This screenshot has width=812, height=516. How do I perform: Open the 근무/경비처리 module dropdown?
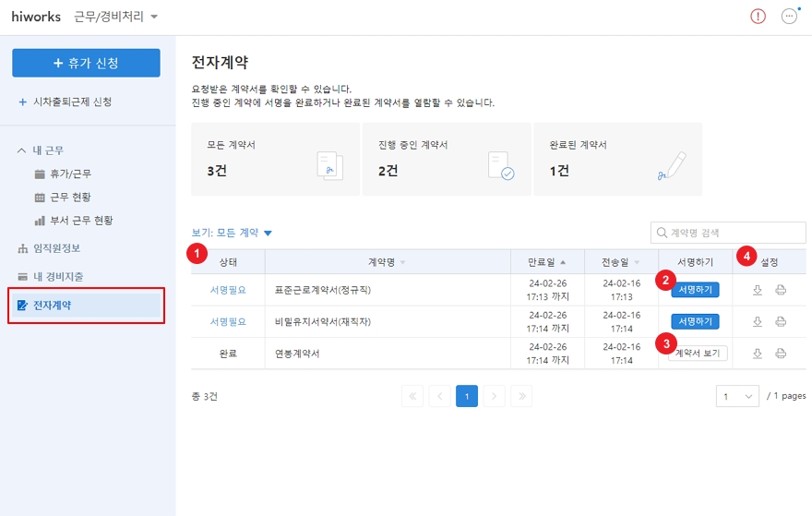click(x=116, y=17)
